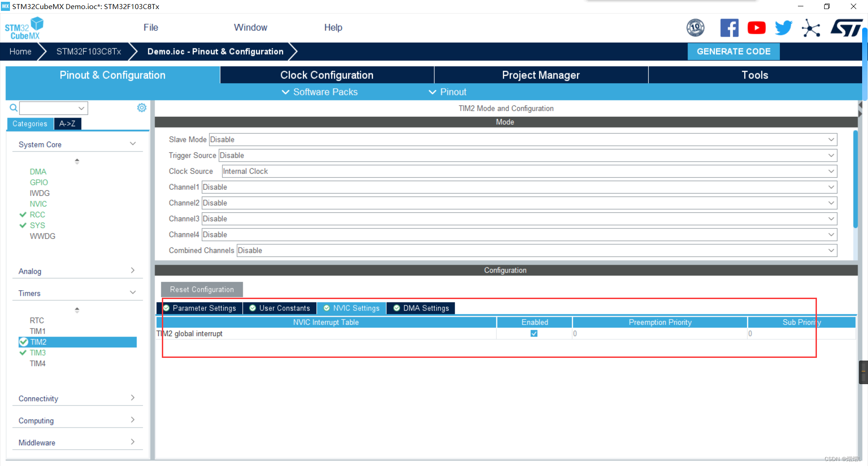Select RTC in Timers list

click(37, 320)
